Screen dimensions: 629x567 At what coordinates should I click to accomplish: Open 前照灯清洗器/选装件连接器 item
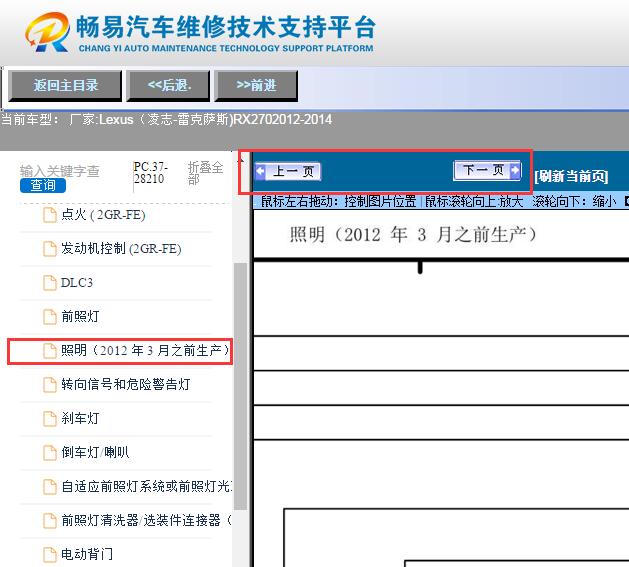146,520
